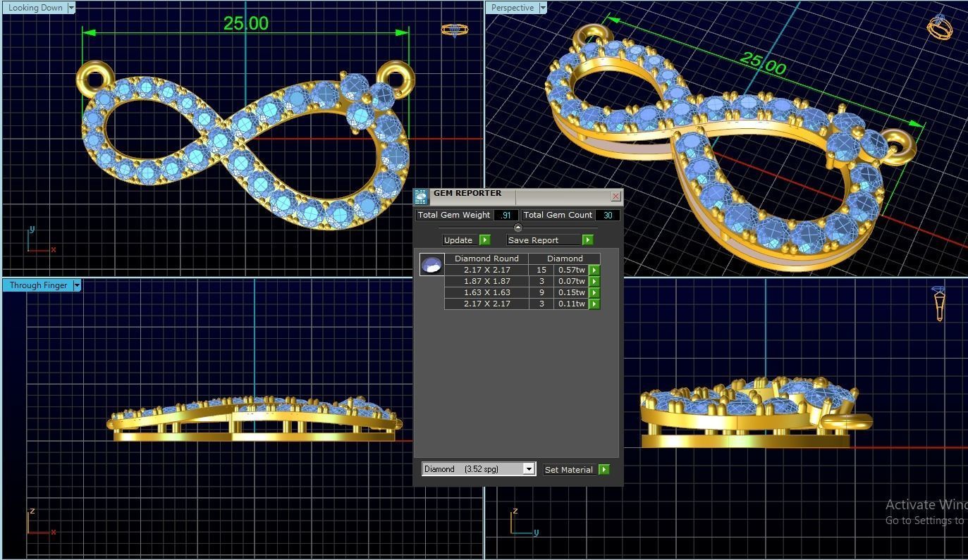
Task: Click the green arrow next to Set Material
Action: (x=604, y=470)
